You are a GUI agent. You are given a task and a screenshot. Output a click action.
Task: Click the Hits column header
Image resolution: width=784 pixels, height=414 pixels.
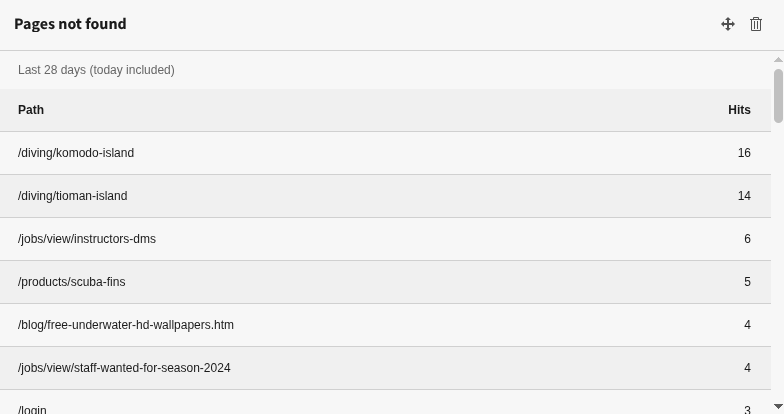[739, 110]
